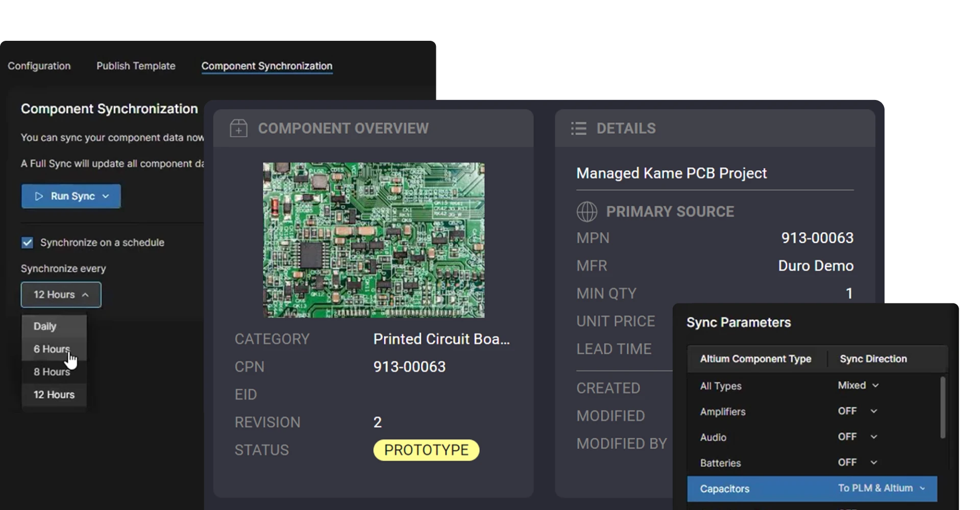The image size is (980, 510).
Task: Click the MPN value 913-00063
Action: tap(817, 238)
